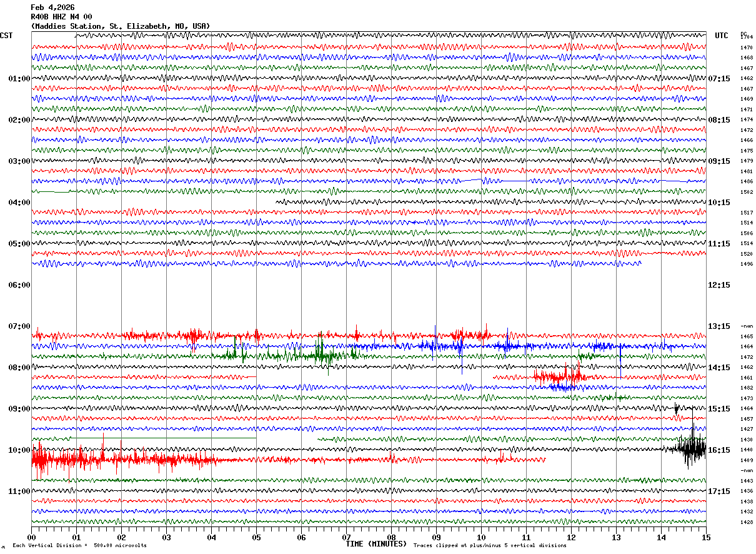The image size is (756, 554).
Task: Select the DC offset value 1428
Action: point(747,522)
